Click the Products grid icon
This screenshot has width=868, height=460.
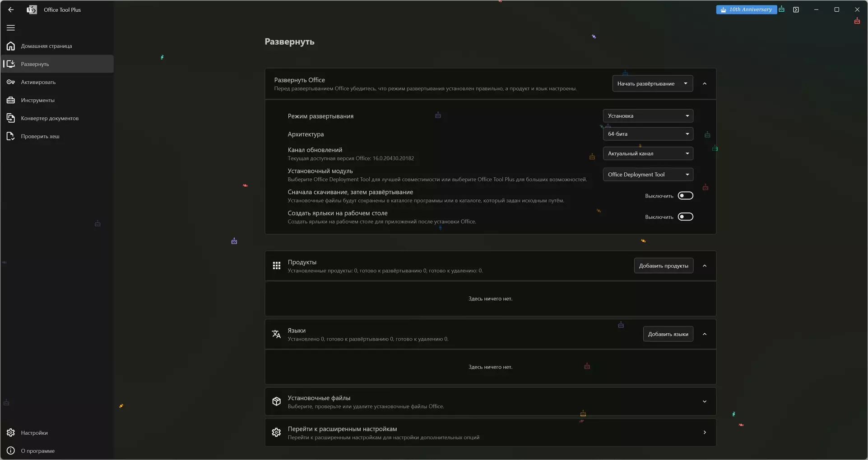click(277, 266)
